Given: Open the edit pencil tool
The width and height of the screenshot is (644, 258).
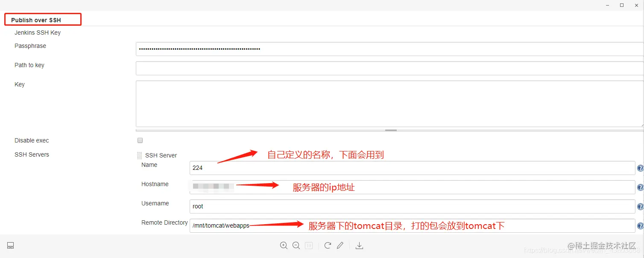Looking at the screenshot, I should (x=340, y=246).
